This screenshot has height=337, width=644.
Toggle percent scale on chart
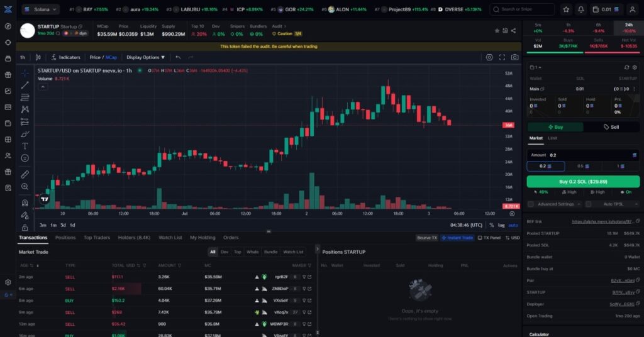click(491, 225)
